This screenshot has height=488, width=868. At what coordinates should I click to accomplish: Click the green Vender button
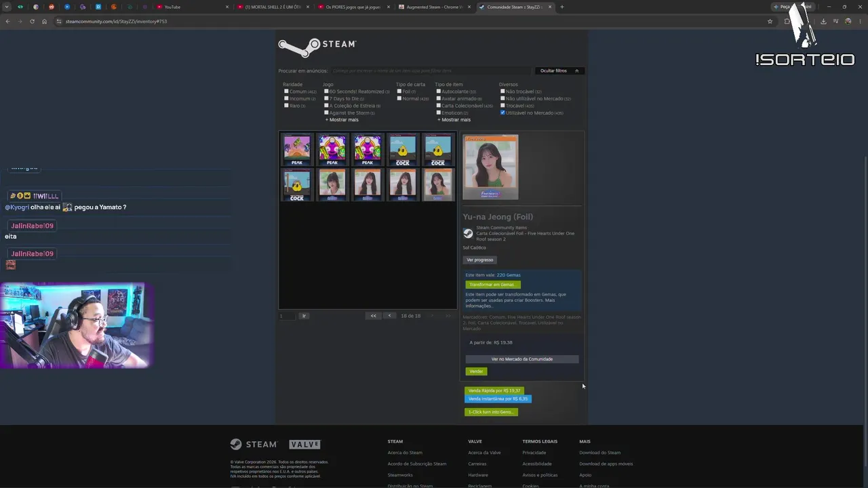coord(476,371)
